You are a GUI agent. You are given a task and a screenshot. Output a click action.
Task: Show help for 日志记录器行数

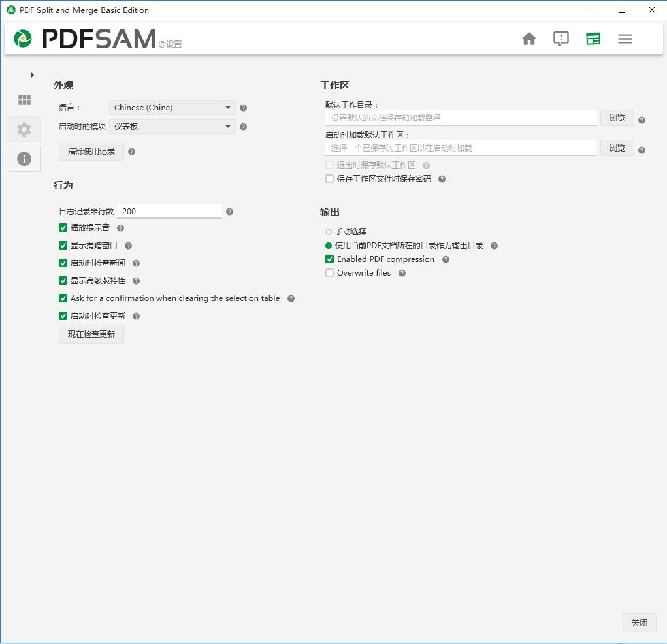pyautogui.click(x=230, y=212)
